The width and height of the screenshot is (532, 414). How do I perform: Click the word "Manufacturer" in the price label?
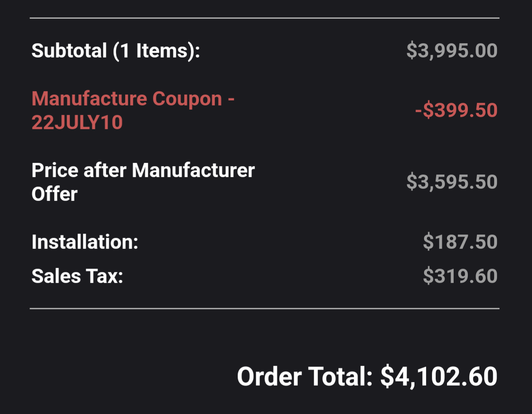coord(193,171)
